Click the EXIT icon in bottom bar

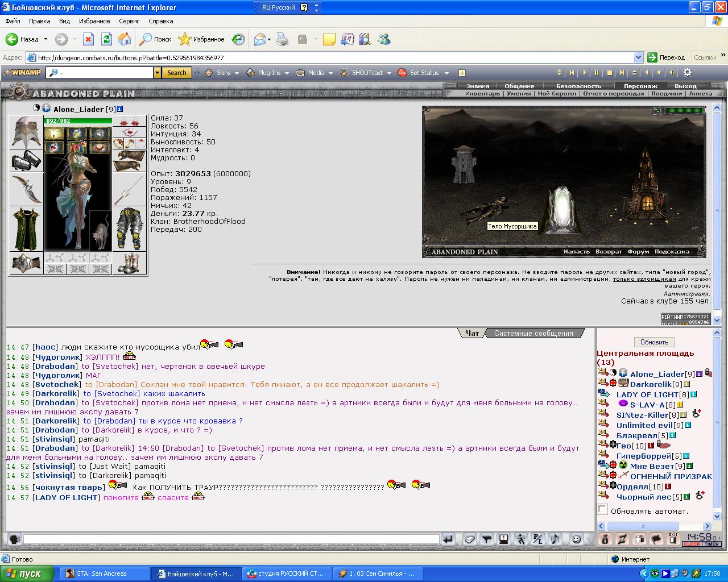pyautogui.click(x=673, y=539)
